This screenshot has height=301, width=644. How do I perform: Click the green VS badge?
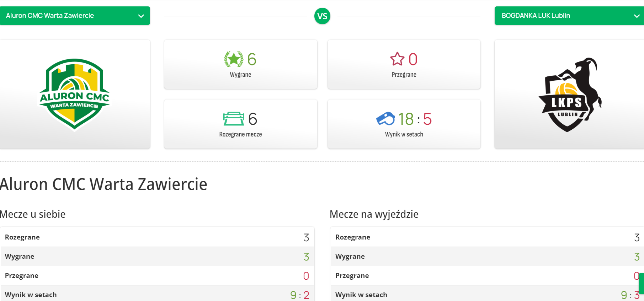point(322,16)
